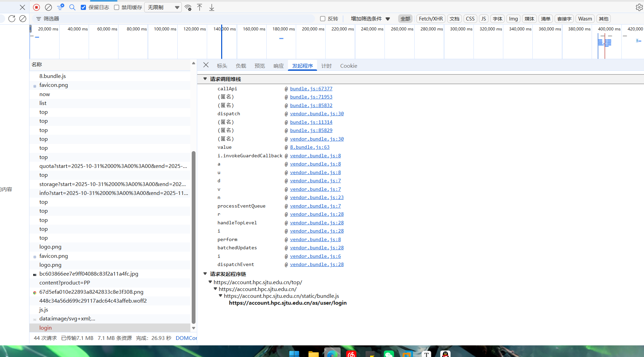
Task: Open vendor.bundle.js:23 link for n
Action: (317, 198)
